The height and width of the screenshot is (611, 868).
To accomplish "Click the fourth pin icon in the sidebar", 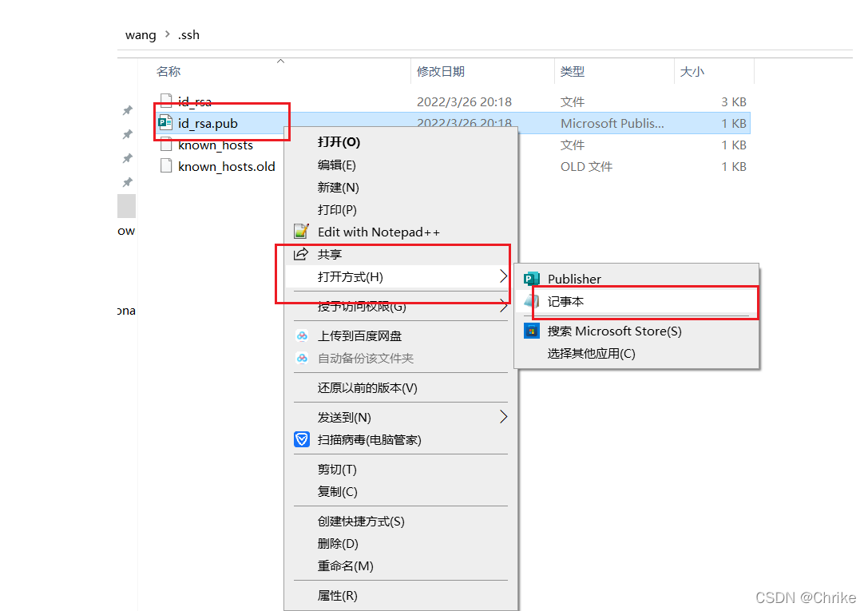I will pos(127,182).
